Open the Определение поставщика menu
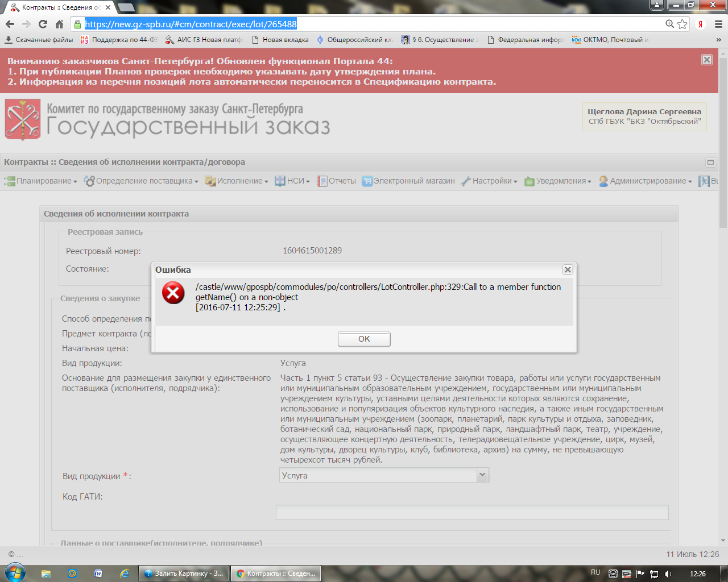728x582 pixels. click(x=141, y=181)
